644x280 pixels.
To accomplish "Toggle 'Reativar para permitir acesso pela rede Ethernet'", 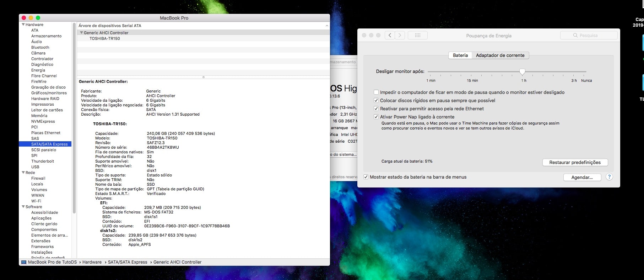I will tap(376, 109).
